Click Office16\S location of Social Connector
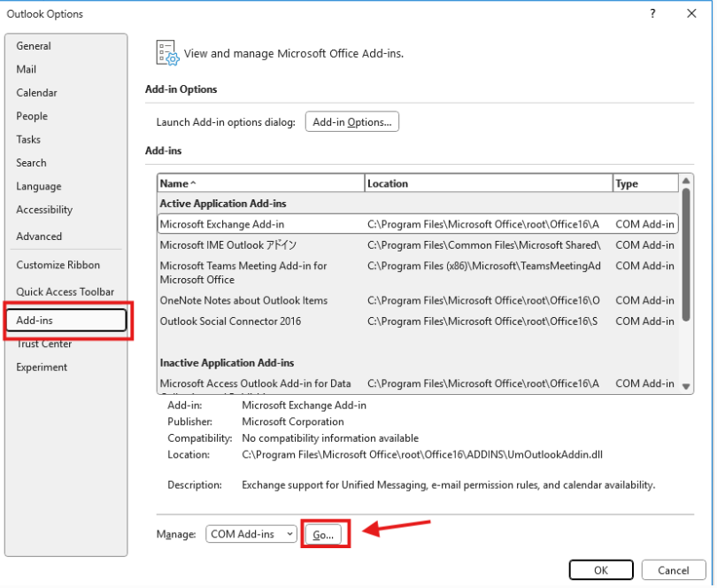The width and height of the screenshot is (717, 588). point(482,321)
